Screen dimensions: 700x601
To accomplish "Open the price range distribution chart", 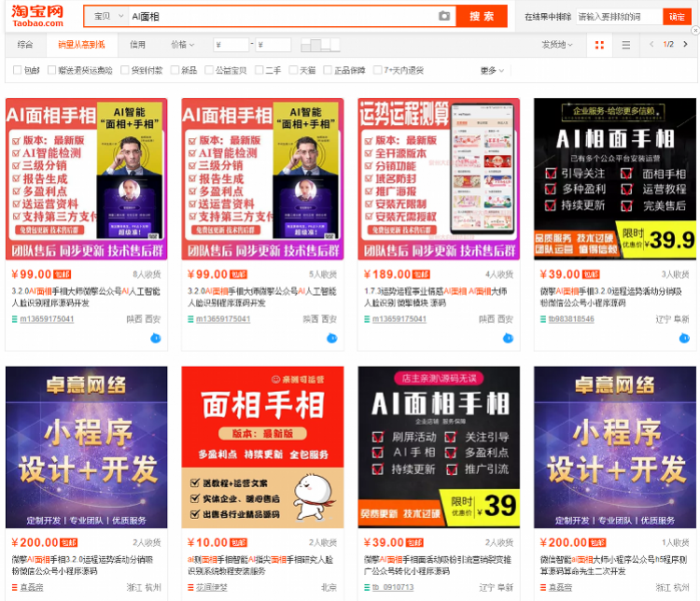I will [x=320, y=45].
